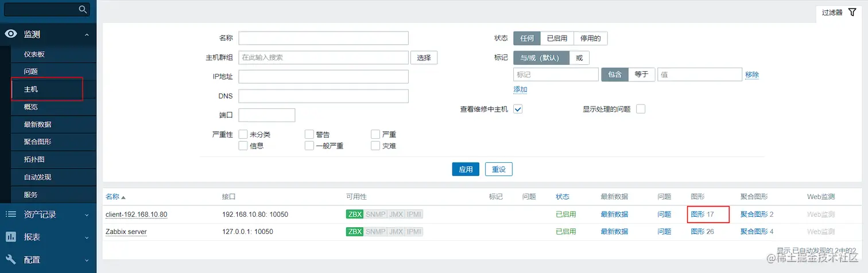Expand the 配置 menu section
The height and width of the screenshot is (273, 868).
click(x=87, y=260)
